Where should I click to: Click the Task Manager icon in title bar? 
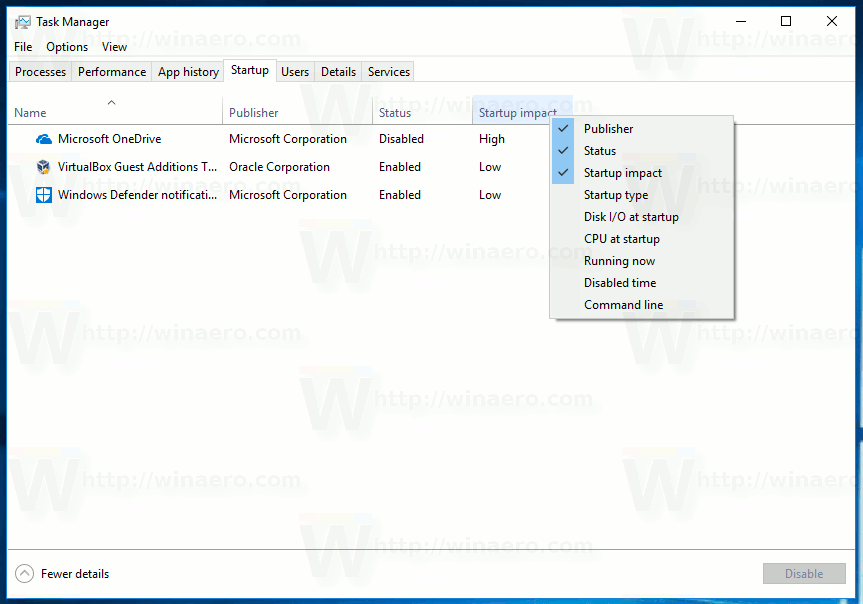pos(22,21)
